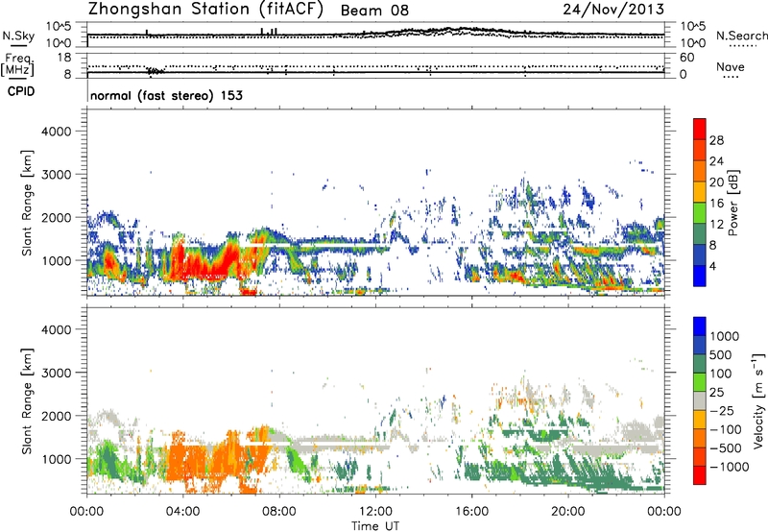Pick the yellow-orange segment of power colorbar
Image resolution: width=768 pixels, height=532 pixels.
tap(700, 192)
